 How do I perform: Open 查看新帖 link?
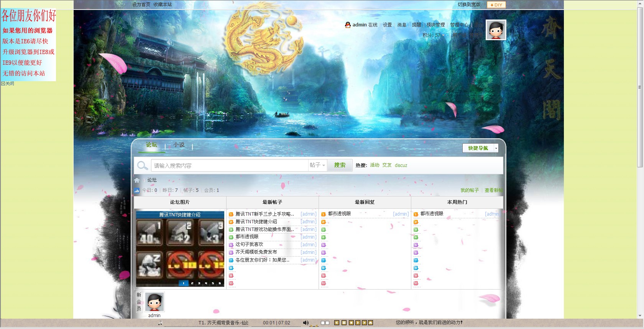pos(493,190)
